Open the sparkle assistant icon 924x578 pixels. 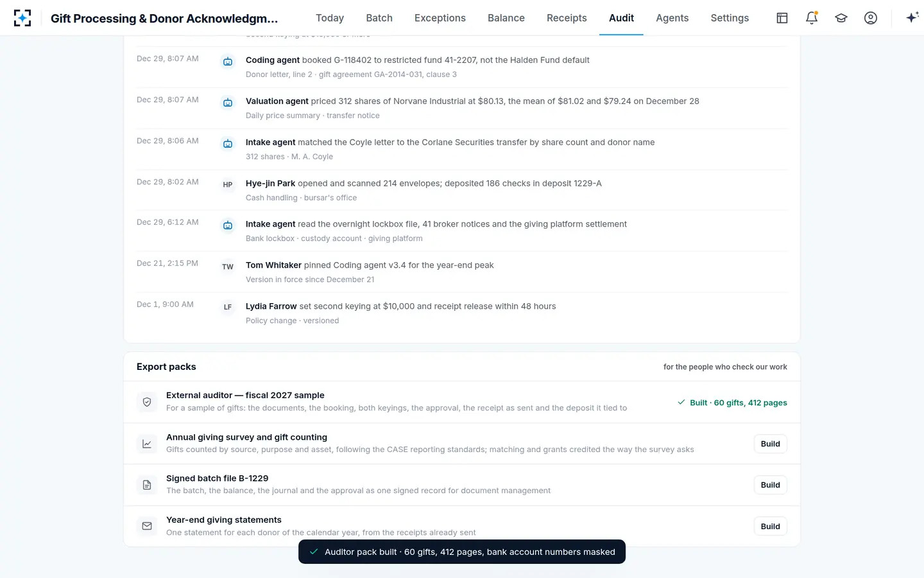point(912,18)
